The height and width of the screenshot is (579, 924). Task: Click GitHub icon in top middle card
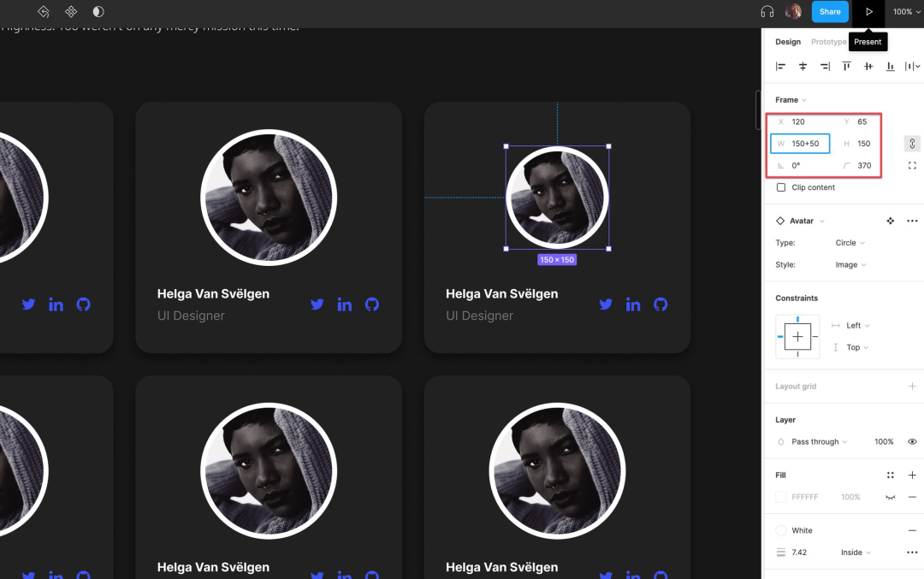pos(372,304)
